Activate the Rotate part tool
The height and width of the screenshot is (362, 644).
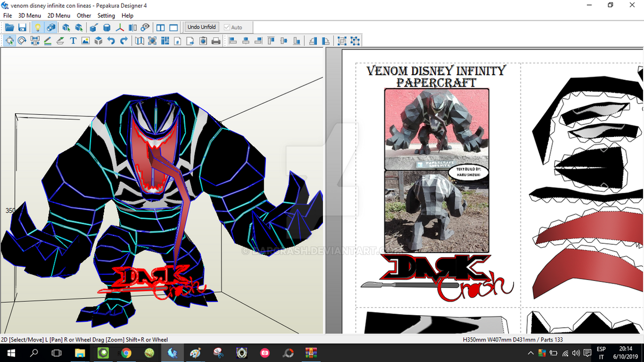22,41
